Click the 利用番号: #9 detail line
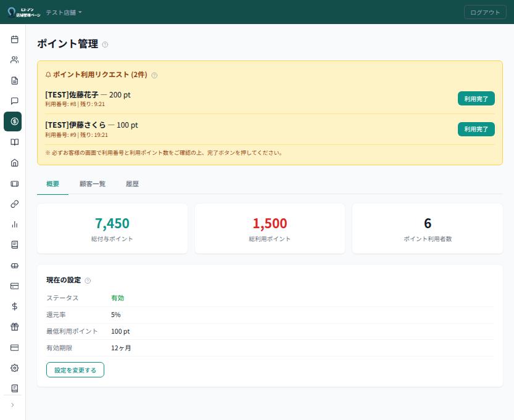Screen dimensions: 514x420 (x=77, y=134)
